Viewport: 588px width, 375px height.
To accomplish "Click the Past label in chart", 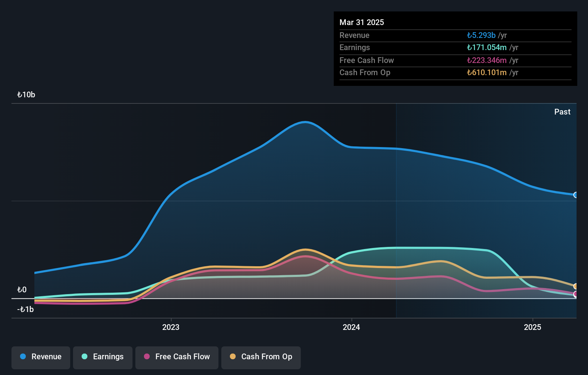I will click(x=562, y=112).
